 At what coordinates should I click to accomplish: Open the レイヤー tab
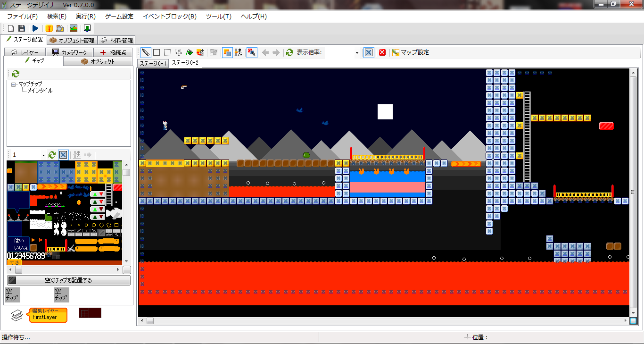point(25,52)
